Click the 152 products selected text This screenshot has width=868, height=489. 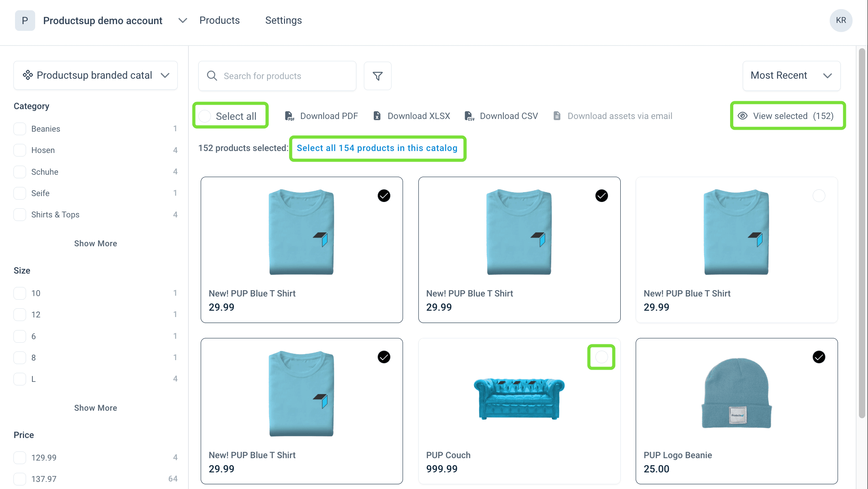(x=243, y=148)
